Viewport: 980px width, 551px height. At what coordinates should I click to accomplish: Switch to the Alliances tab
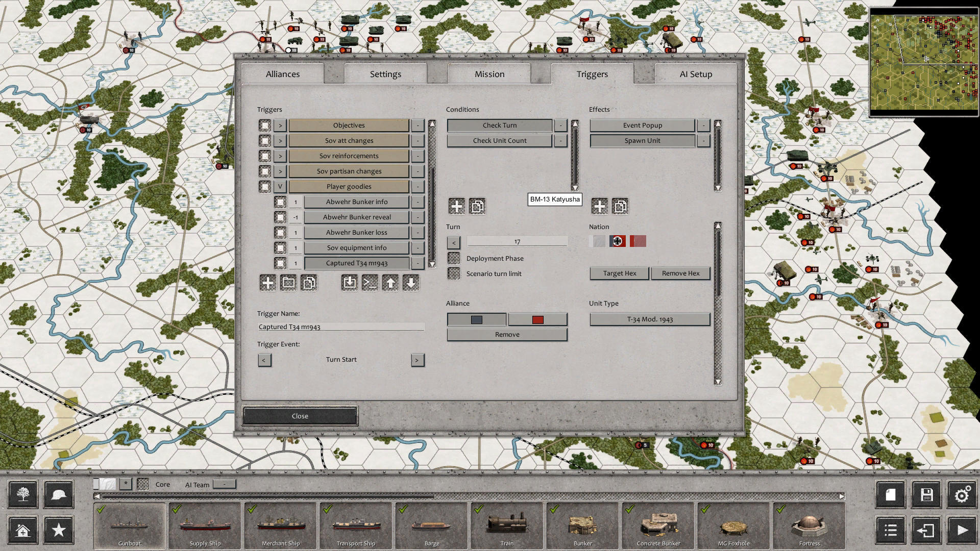tap(283, 74)
